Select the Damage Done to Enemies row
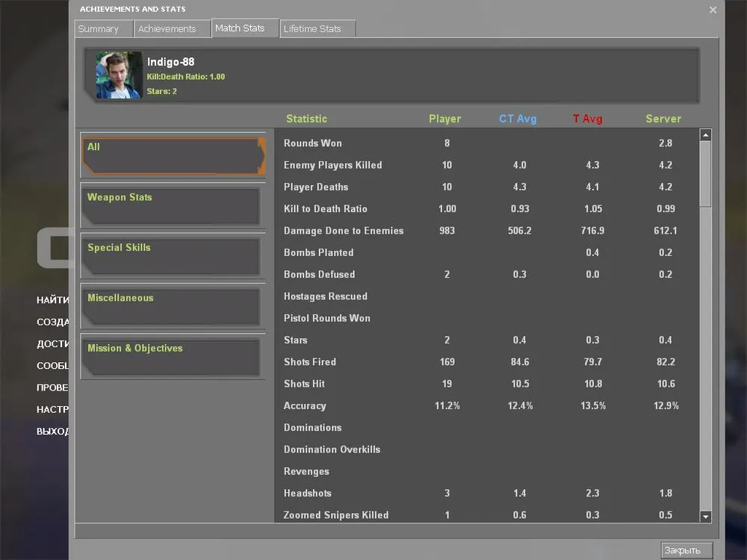The image size is (747, 560). [x=486, y=231]
